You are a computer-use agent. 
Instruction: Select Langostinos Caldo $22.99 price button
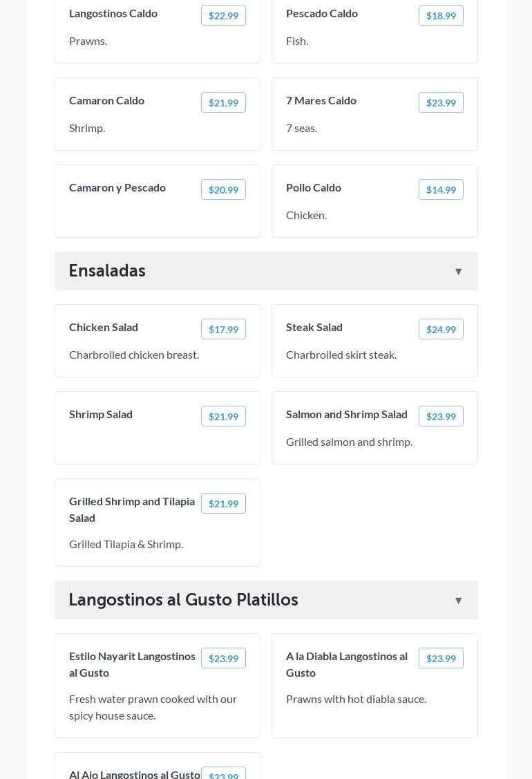click(223, 15)
